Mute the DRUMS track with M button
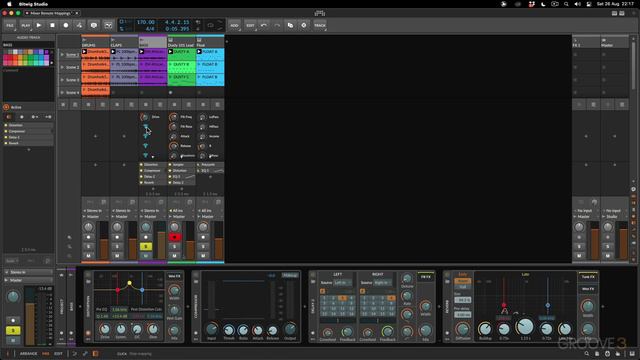Screen dimensions: 640x360 (89, 256)
